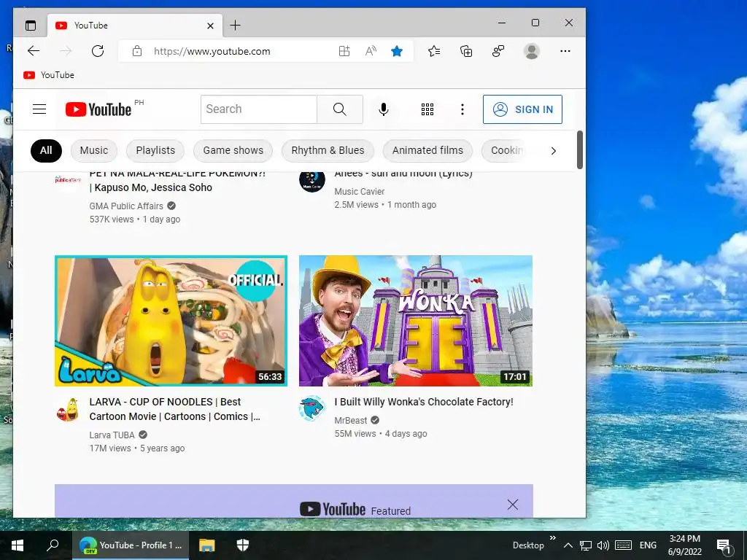This screenshot has width=747, height=560.
Task: Open YouTube bookmark in favorites bar
Action: pyautogui.click(x=49, y=75)
